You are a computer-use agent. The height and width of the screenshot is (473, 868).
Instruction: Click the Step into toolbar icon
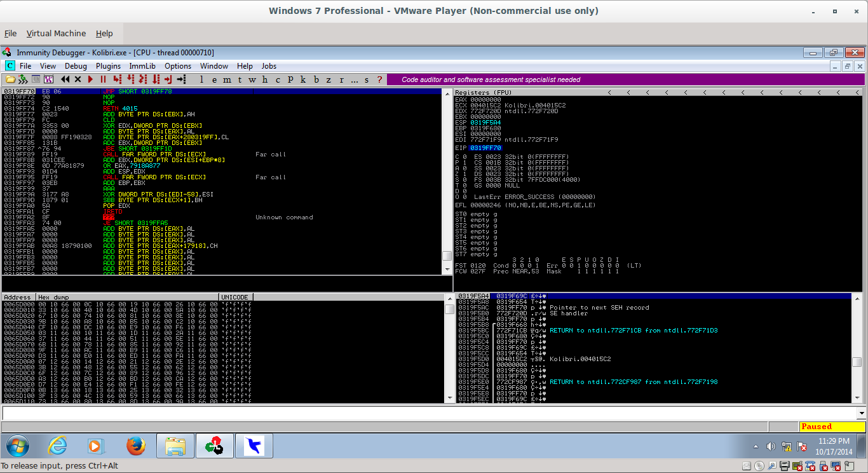click(x=117, y=79)
